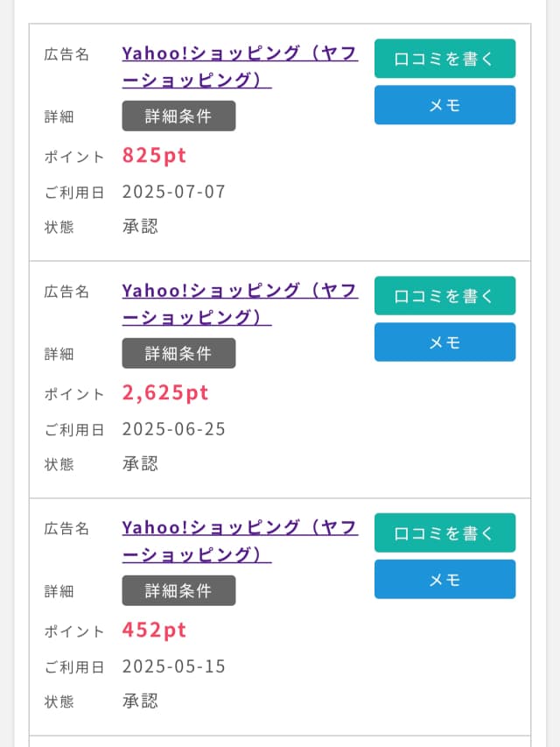
Task: Write a review for the 2,625pt purchase
Action: point(444,295)
